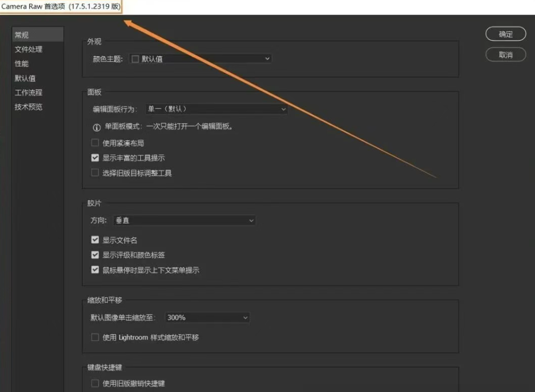This screenshot has height=392, width=535.
Task: Toggle 显示评级和颜色标签 checkbox
Action: pyautogui.click(x=95, y=255)
